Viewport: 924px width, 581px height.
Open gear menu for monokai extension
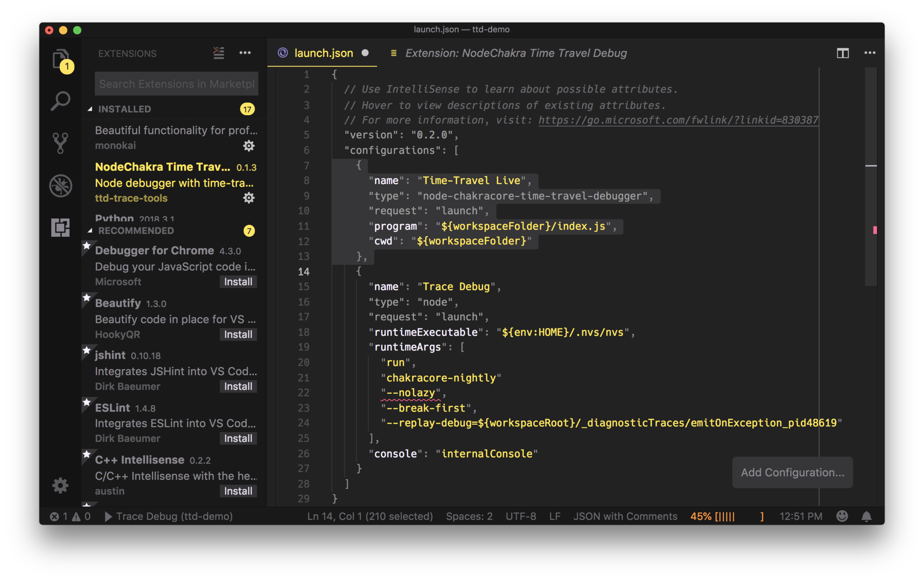click(249, 146)
